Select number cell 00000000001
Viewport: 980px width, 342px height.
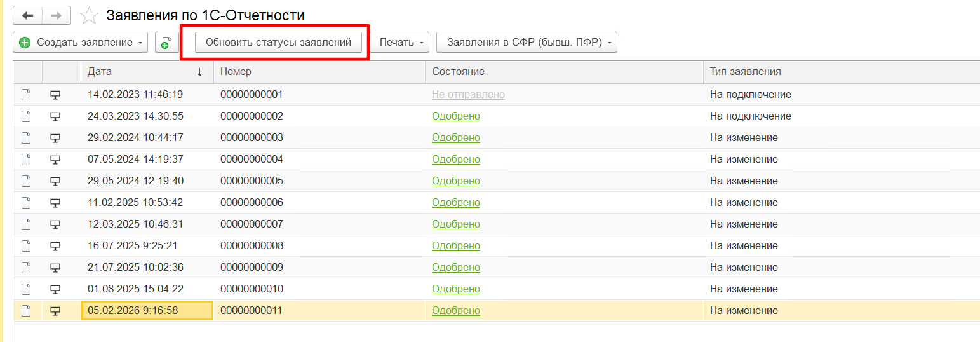[x=319, y=95]
